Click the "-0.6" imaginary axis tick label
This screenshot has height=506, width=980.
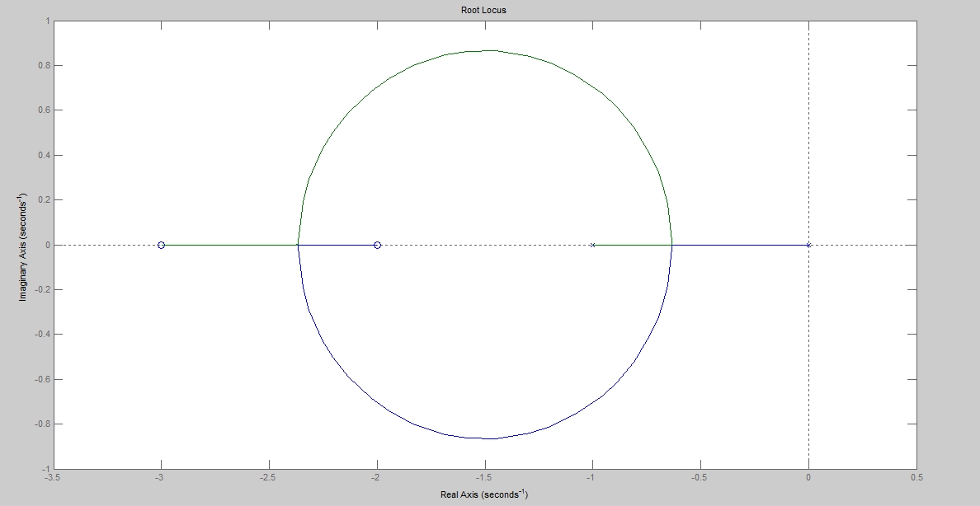coord(43,379)
